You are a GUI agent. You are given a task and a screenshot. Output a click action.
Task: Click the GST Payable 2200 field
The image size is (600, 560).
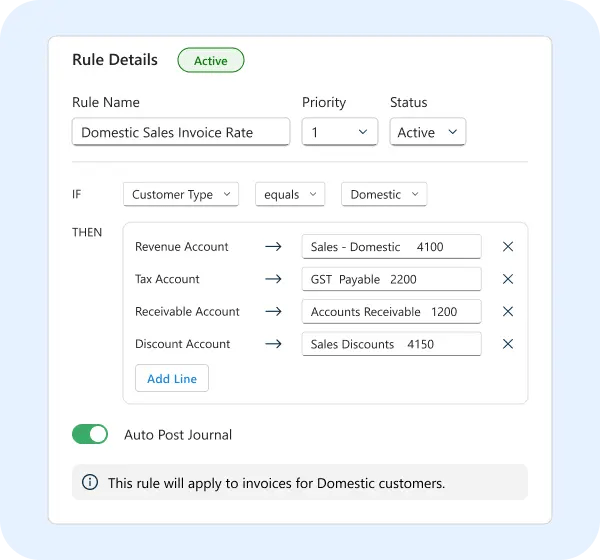(391, 279)
